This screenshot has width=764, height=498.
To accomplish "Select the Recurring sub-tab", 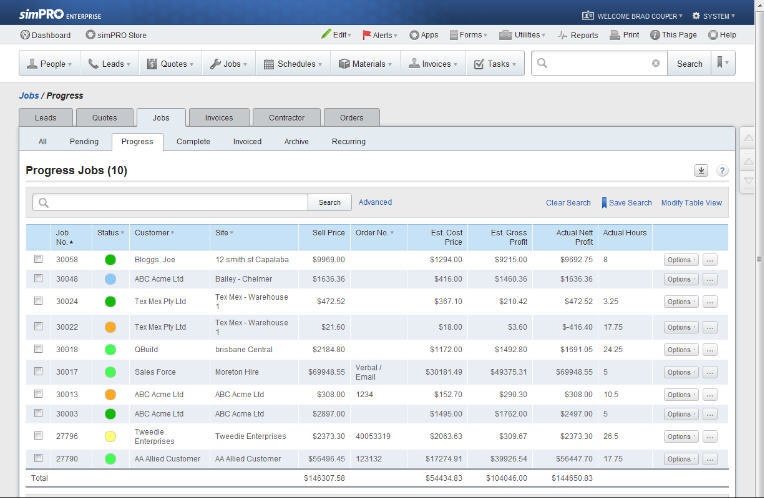I will point(348,141).
